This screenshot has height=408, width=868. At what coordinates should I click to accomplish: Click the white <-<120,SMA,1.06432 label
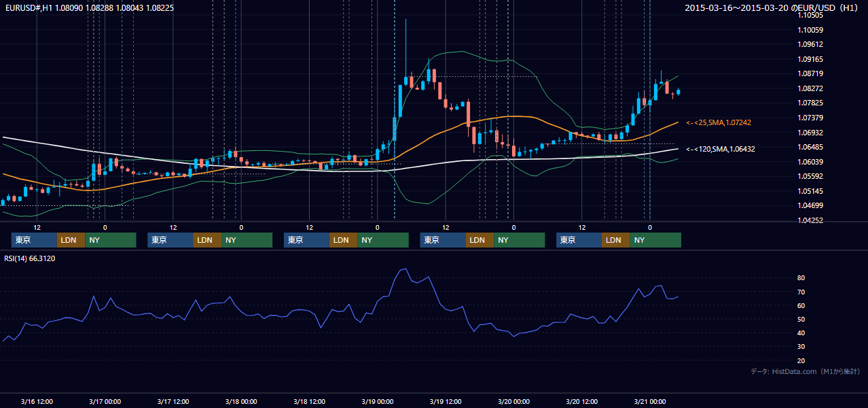tap(721, 149)
